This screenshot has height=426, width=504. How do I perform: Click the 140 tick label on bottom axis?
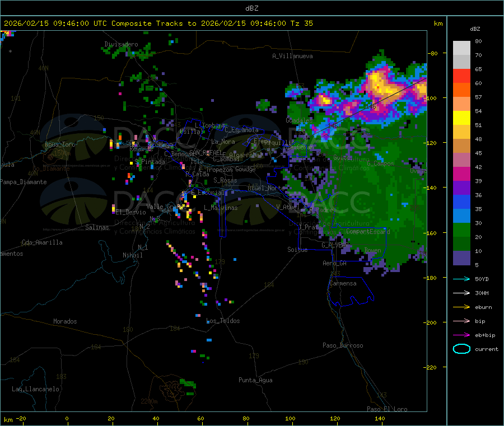tap(380, 418)
